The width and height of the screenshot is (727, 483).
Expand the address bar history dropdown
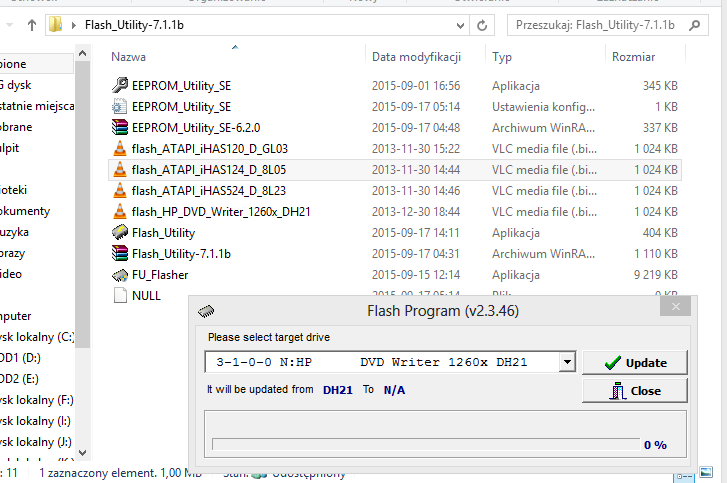(x=460, y=25)
